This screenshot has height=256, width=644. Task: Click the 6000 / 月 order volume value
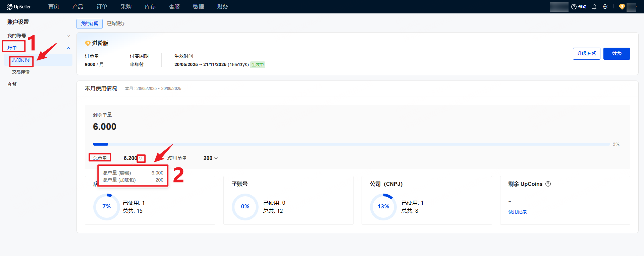tap(94, 64)
